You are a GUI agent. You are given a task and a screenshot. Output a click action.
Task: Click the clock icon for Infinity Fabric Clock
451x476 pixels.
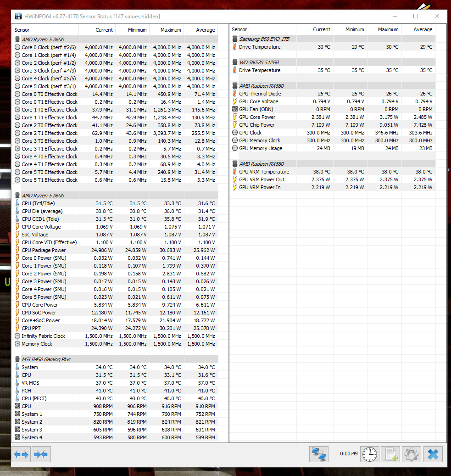click(x=17, y=336)
